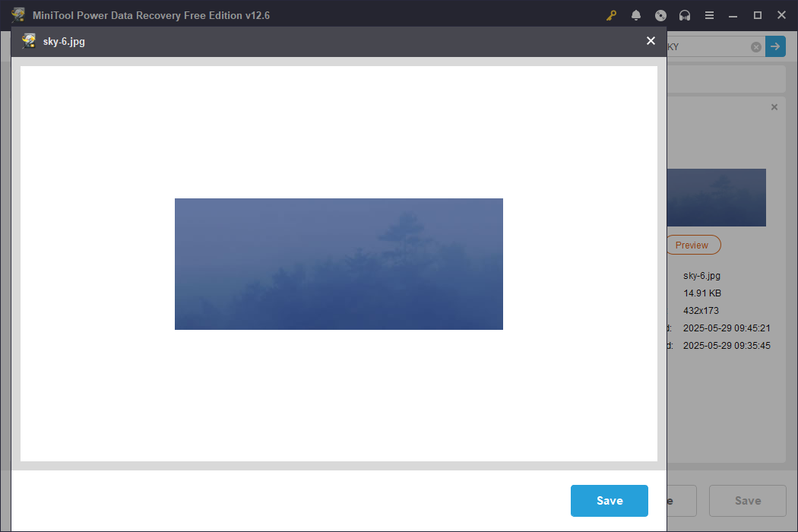Open the notifications bell icon
The height and width of the screenshot is (532, 798).
(x=635, y=15)
